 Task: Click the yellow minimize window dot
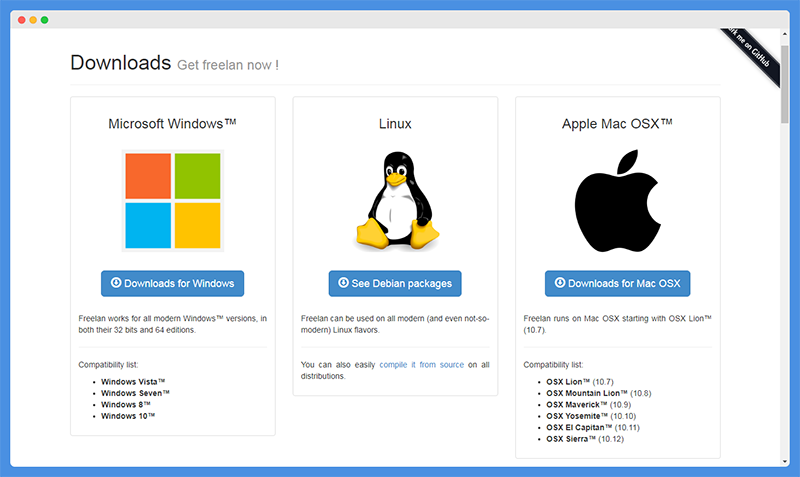33,20
